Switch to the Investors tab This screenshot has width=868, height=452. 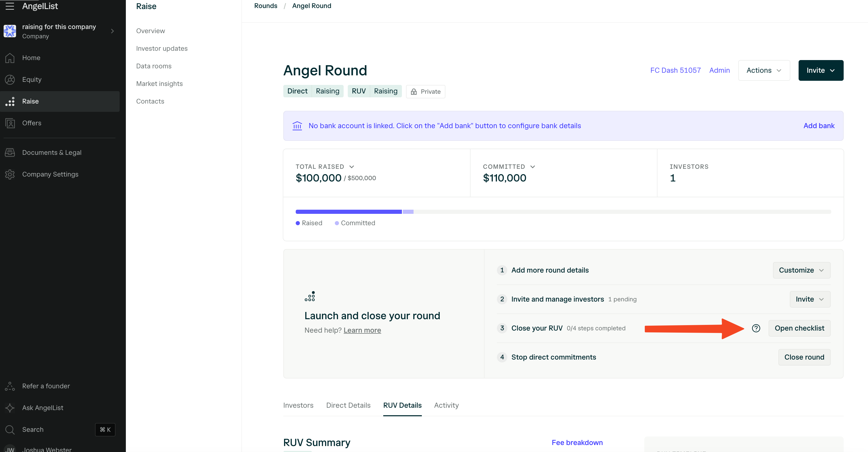pos(298,405)
